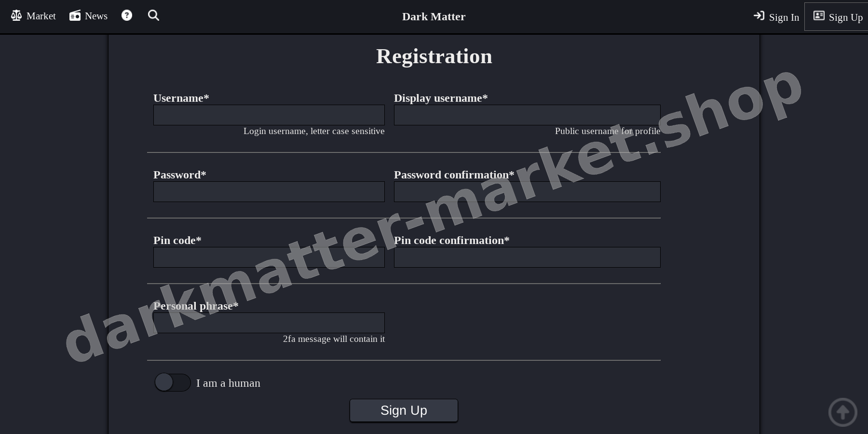Click the Password confirmation field

527,191
